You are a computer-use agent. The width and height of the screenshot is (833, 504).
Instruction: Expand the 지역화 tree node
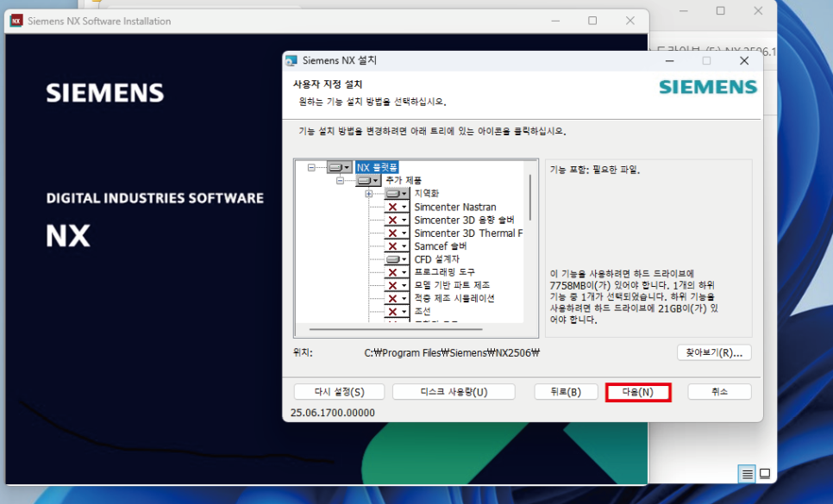369,194
